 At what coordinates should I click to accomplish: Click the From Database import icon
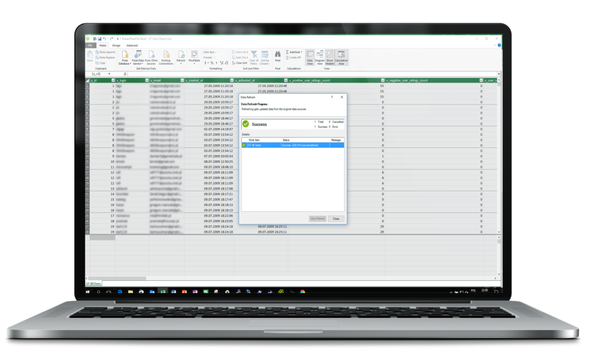pos(125,55)
